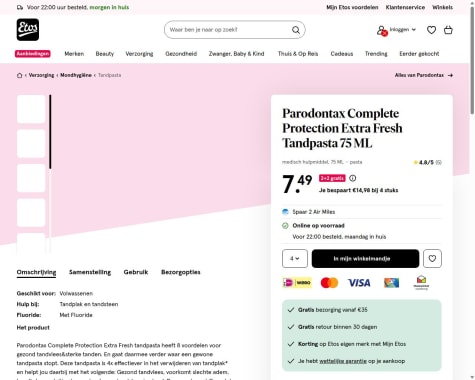The height and width of the screenshot is (380, 475).
Task: Open the shopping basket icon
Action: (448, 30)
